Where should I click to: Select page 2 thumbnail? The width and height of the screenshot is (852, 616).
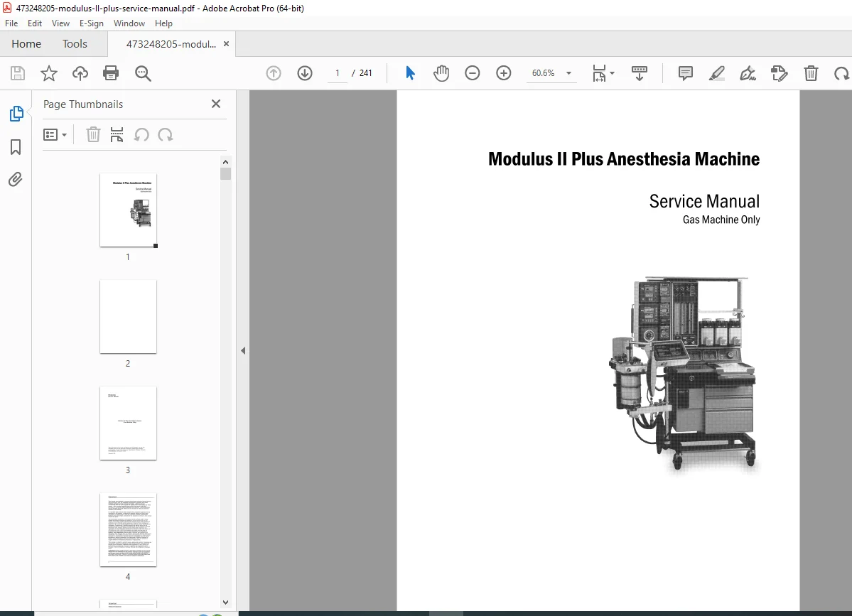[x=128, y=317]
